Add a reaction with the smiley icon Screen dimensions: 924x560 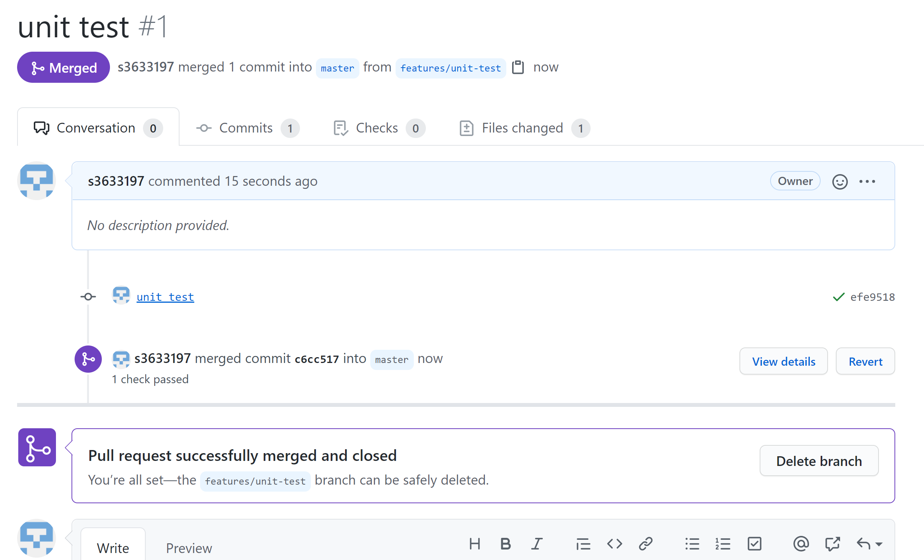[840, 181]
